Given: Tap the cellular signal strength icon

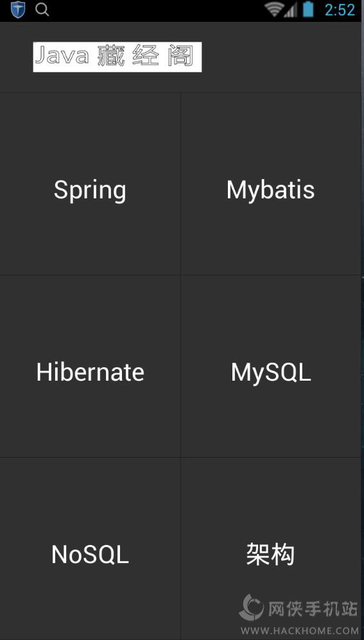Looking at the screenshot, I should 291,10.
